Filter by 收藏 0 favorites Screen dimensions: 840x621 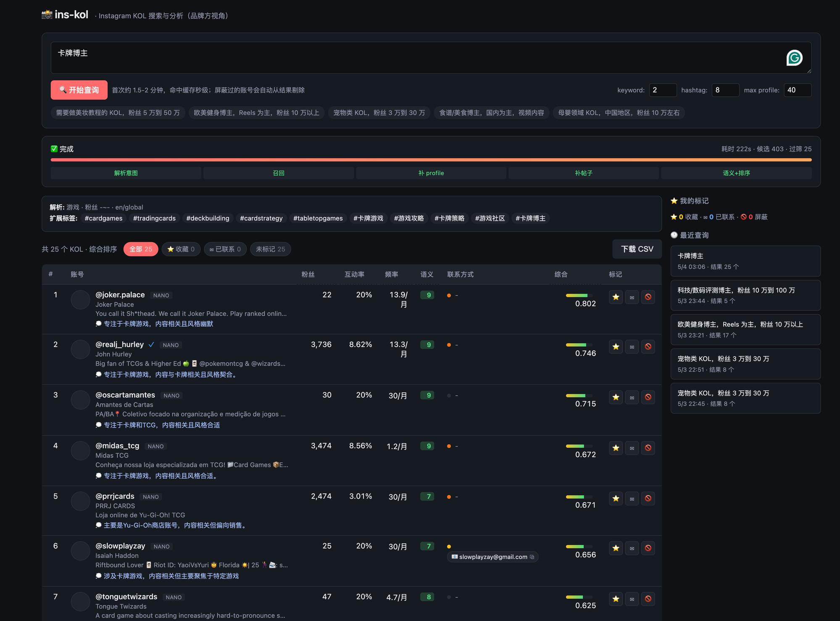(x=181, y=249)
